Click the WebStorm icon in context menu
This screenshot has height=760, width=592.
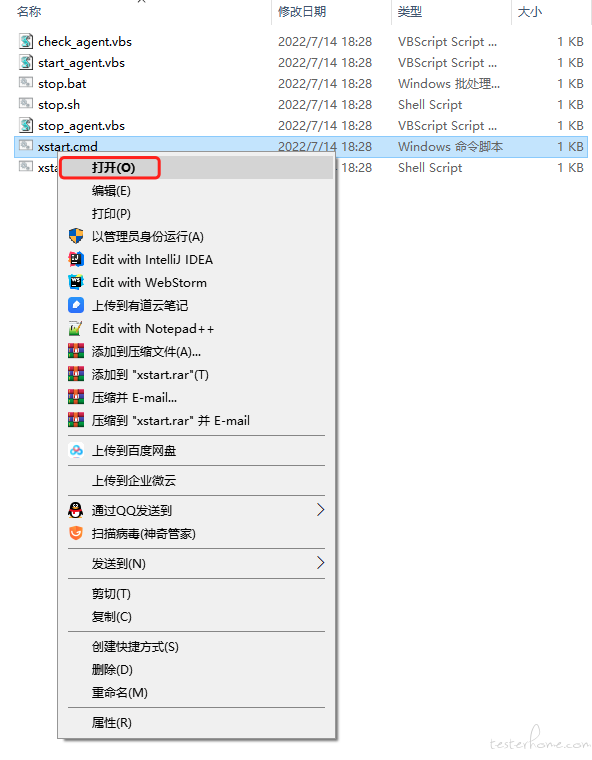[76, 283]
